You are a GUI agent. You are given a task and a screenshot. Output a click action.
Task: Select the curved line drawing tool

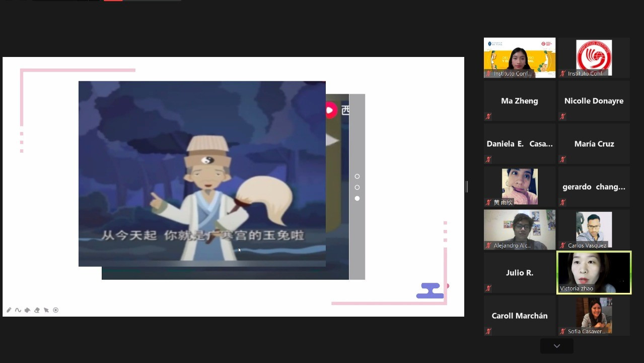18,310
